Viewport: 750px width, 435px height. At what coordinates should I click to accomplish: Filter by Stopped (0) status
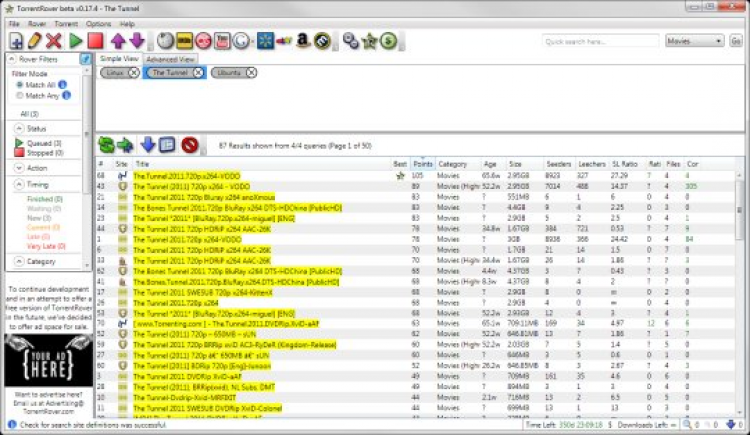[39, 153]
